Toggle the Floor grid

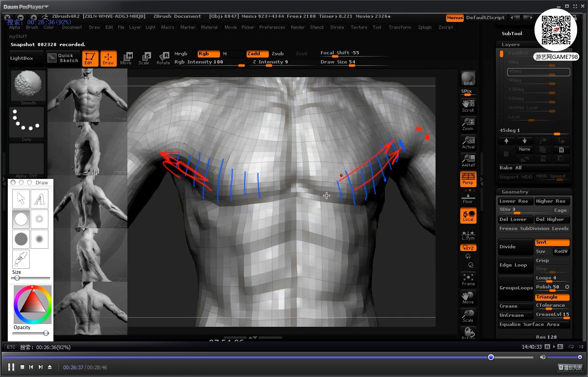coord(468,198)
